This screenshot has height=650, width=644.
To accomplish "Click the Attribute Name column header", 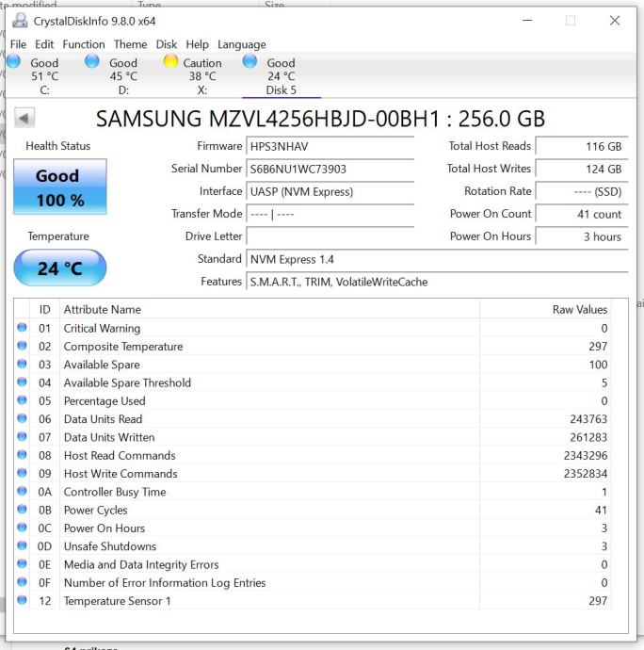I will (269, 309).
